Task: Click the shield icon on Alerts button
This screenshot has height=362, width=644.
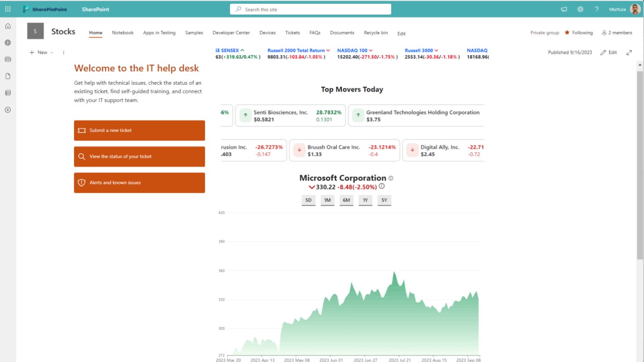Action: (x=82, y=182)
